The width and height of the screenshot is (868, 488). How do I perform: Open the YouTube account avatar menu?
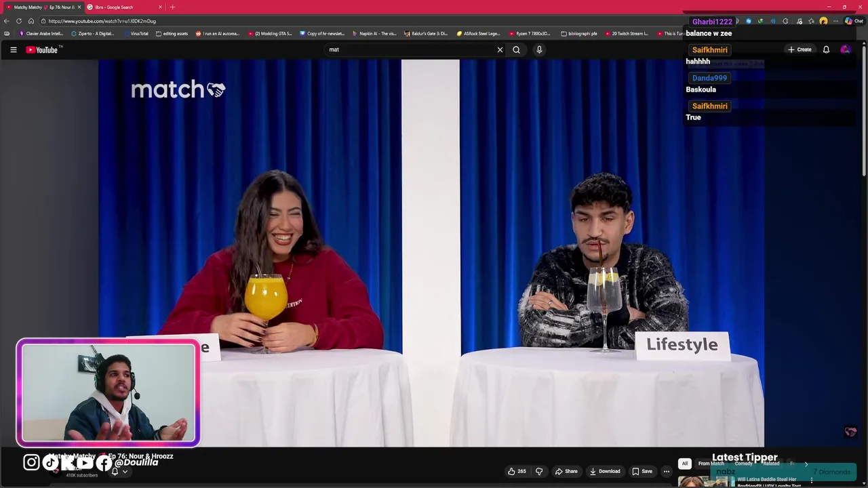point(845,49)
